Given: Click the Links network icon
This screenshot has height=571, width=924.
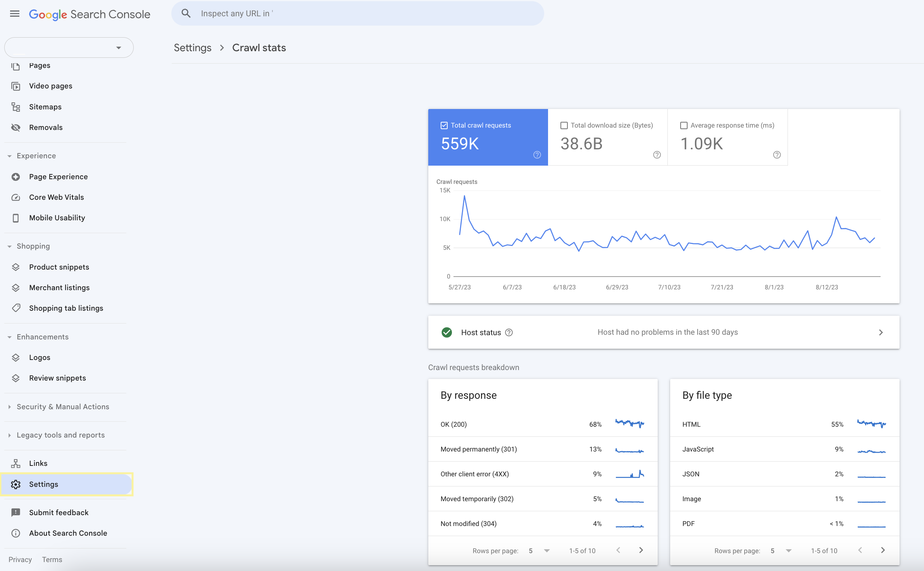Looking at the screenshot, I should [16, 464].
